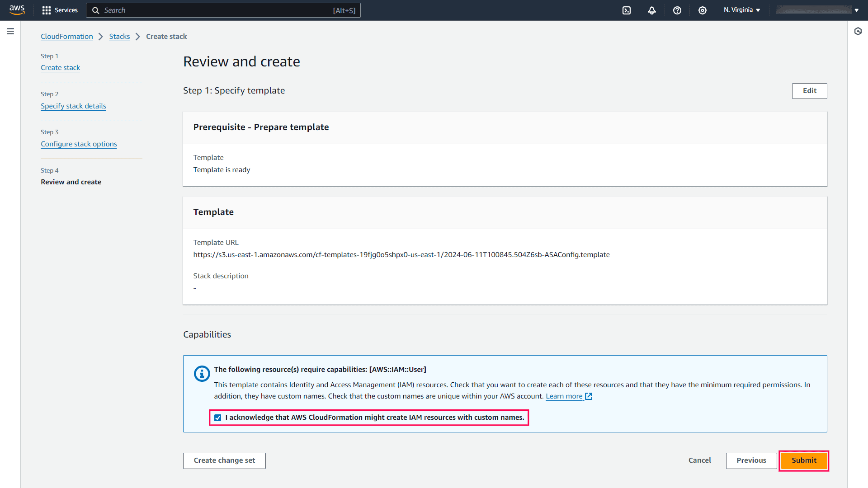868x488 pixels.
Task: Click the help question mark icon
Action: click(677, 10)
